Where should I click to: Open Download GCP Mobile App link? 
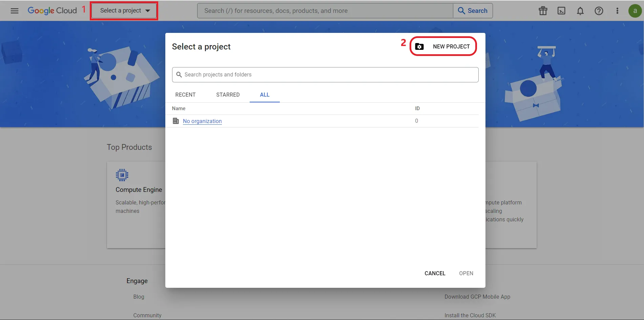[477, 297]
